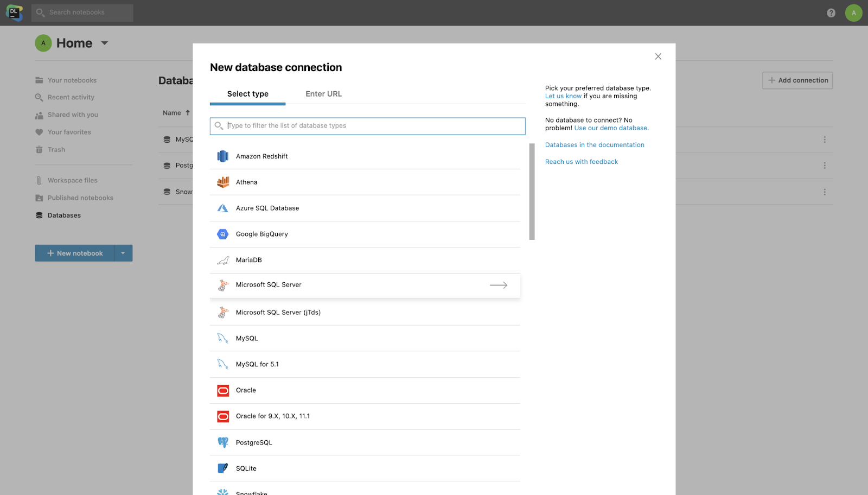Viewport: 868px width, 495px height.
Task: Select SQLite from the list
Action: pyautogui.click(x=365, y=468)
